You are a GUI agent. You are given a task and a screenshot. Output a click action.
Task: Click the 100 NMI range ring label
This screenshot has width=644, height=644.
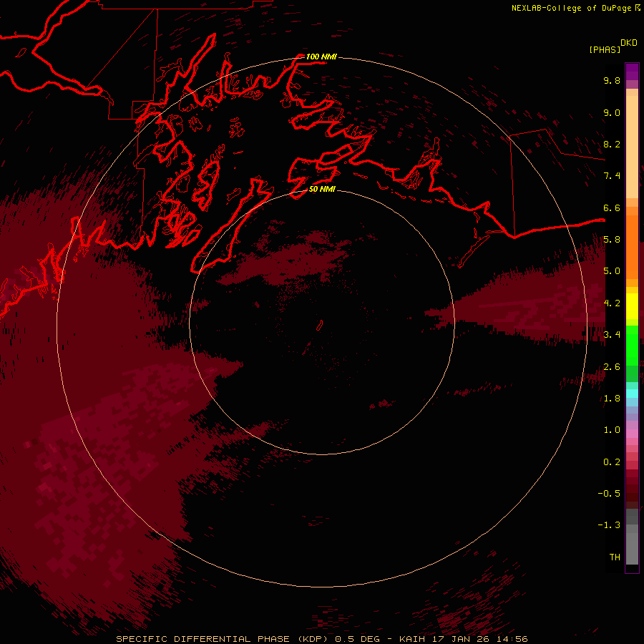click(321, 57)
